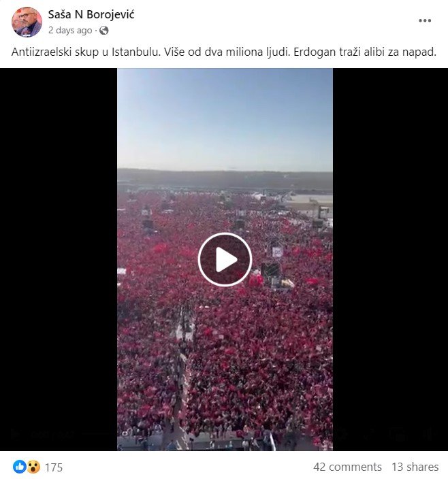Open the post permalink '2 days ago'
Image resolution: width=448 pixels, height=481 pixels.
(70, 31)
